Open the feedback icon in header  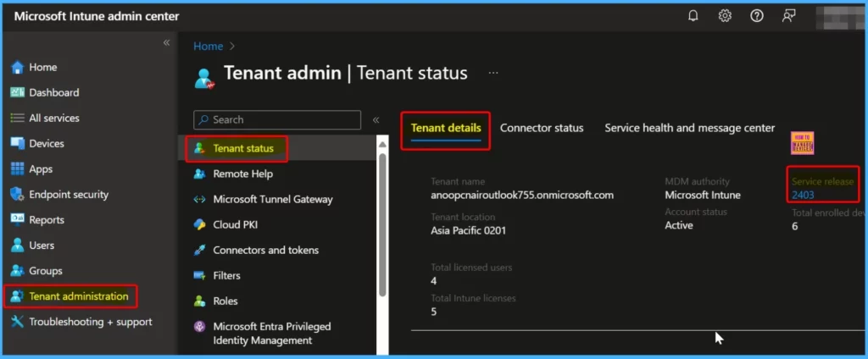point(788,16)
